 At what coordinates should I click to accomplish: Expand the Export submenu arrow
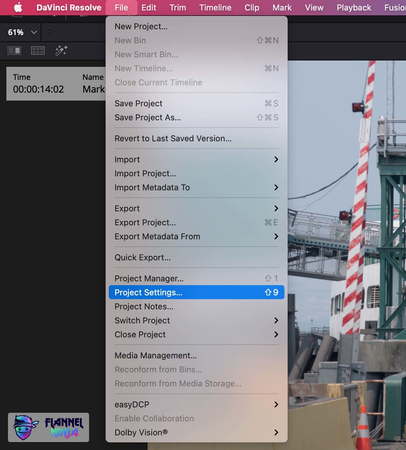276,208
